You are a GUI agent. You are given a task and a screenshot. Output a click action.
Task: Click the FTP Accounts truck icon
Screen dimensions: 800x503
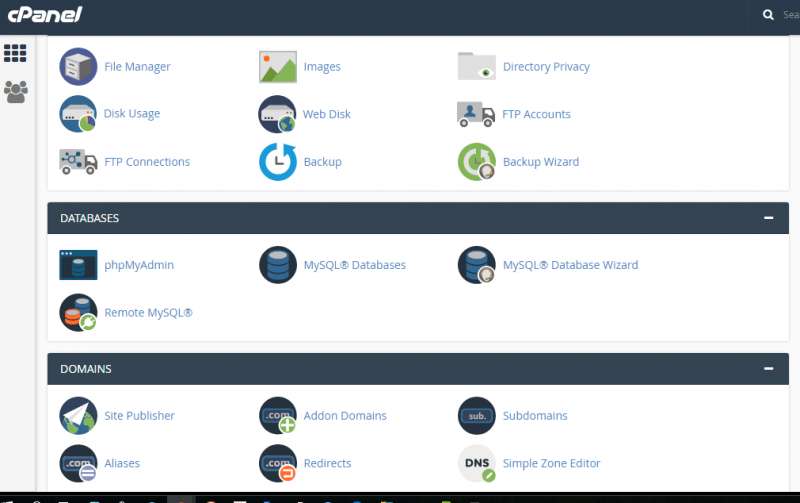476,114
